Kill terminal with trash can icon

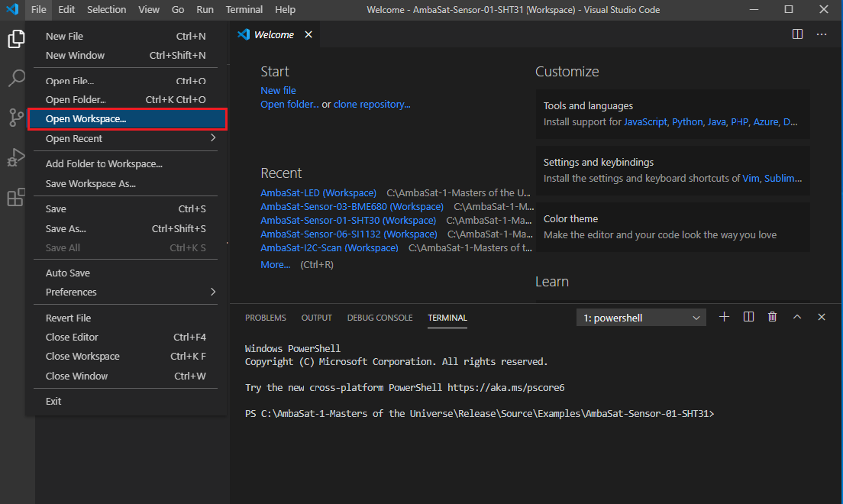(x=773, y=317)
